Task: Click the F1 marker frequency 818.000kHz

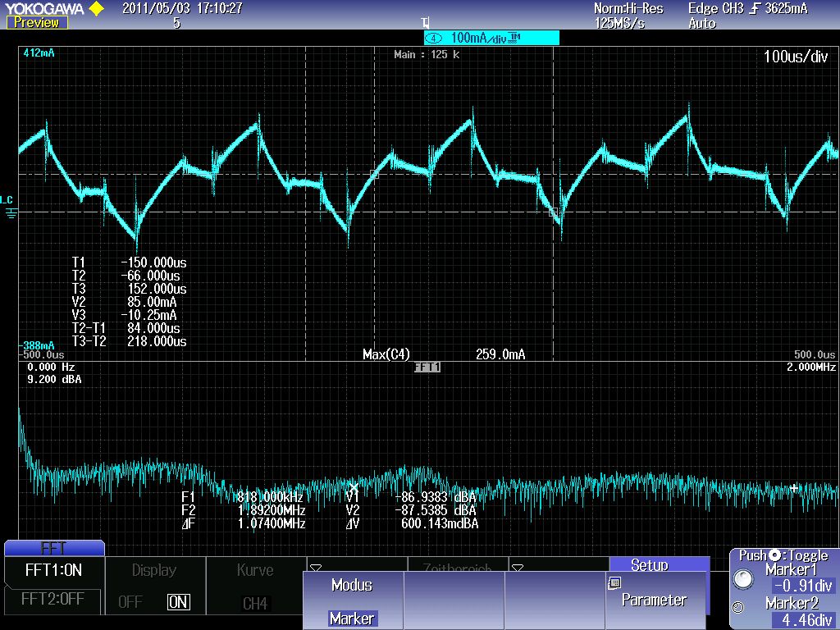Action: [x=270, y=497]
